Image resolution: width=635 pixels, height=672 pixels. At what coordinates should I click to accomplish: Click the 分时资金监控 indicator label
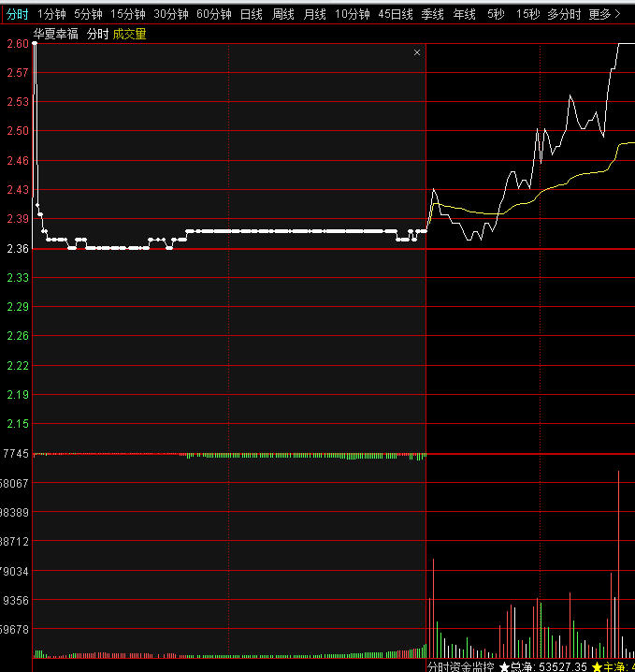pyautogui.click(x=460, y=666)
